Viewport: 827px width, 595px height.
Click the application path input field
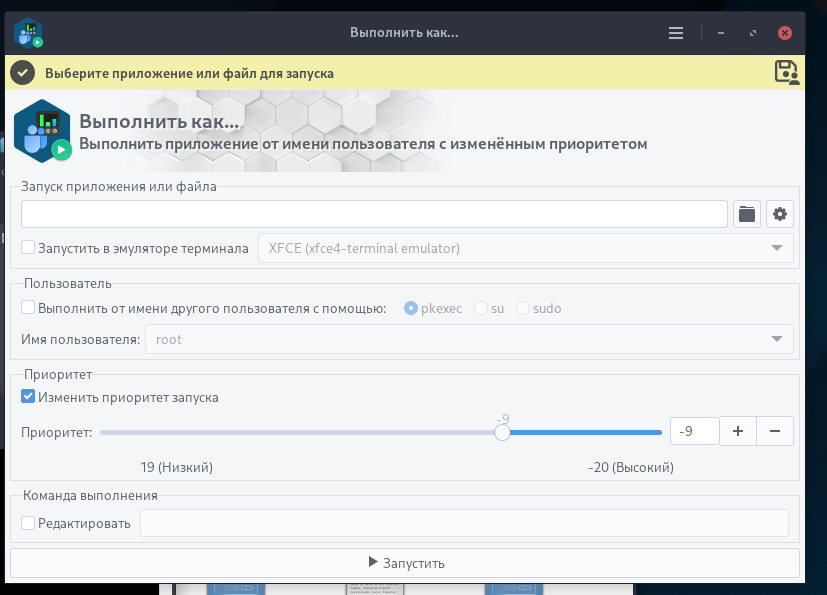tap(374, 214)
